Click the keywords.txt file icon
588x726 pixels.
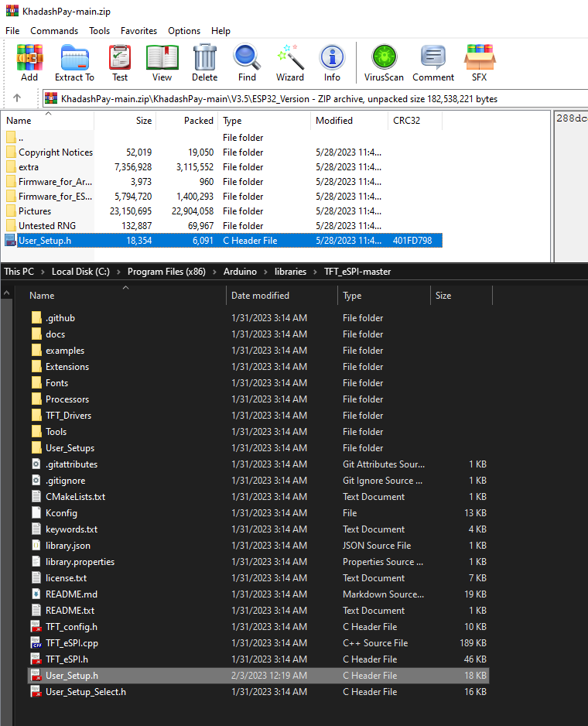click(36, 529)
